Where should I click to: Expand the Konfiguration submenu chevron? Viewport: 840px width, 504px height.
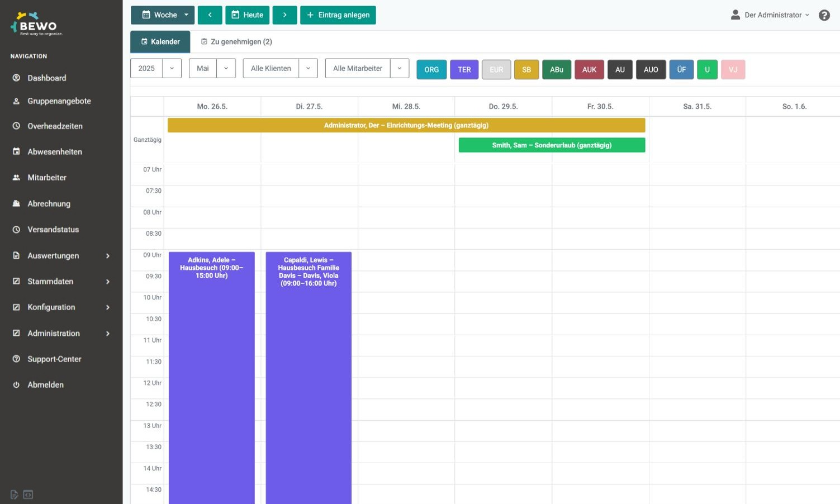(x=108, y=307)
